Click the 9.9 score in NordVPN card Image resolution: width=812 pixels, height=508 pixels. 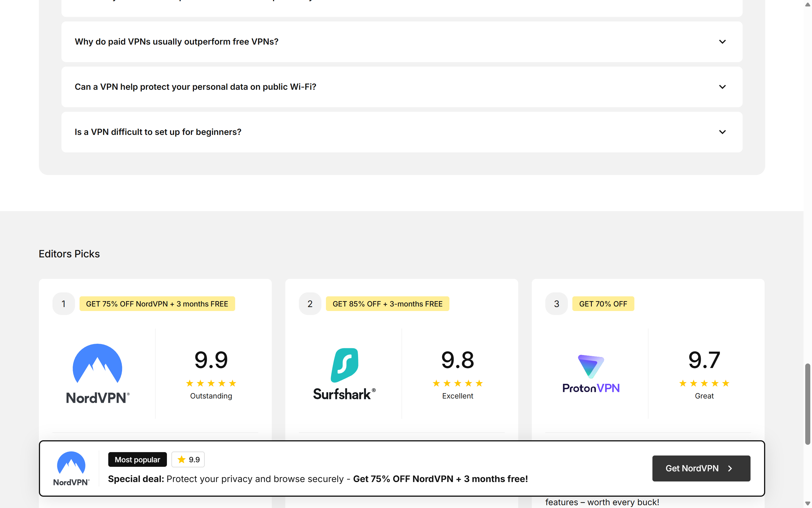pos(211,360)
